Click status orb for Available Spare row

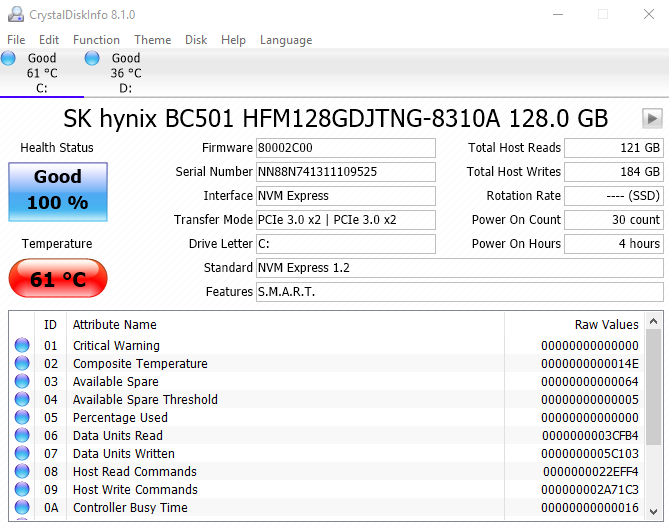pyautogui.click(x=22, y=381)
